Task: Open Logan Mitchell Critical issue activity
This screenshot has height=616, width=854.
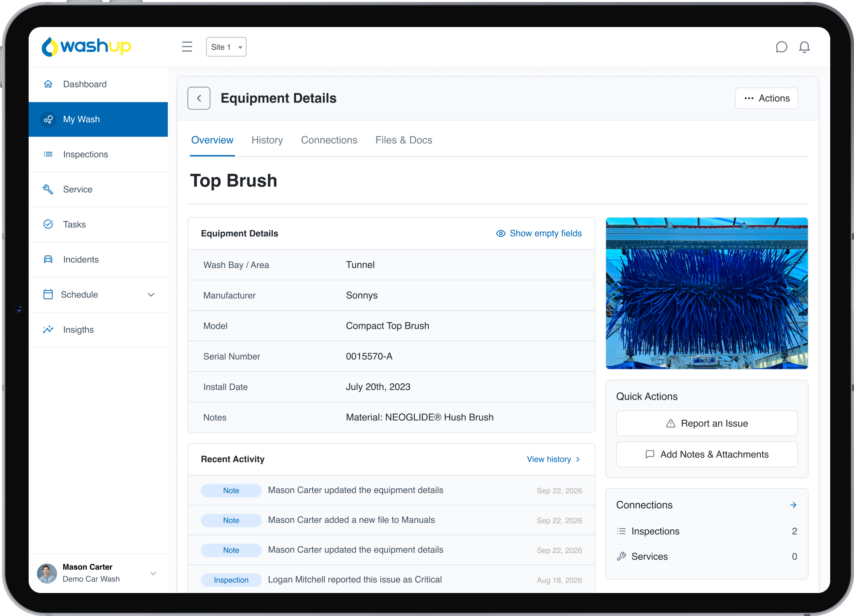Action: click(391, 580)
